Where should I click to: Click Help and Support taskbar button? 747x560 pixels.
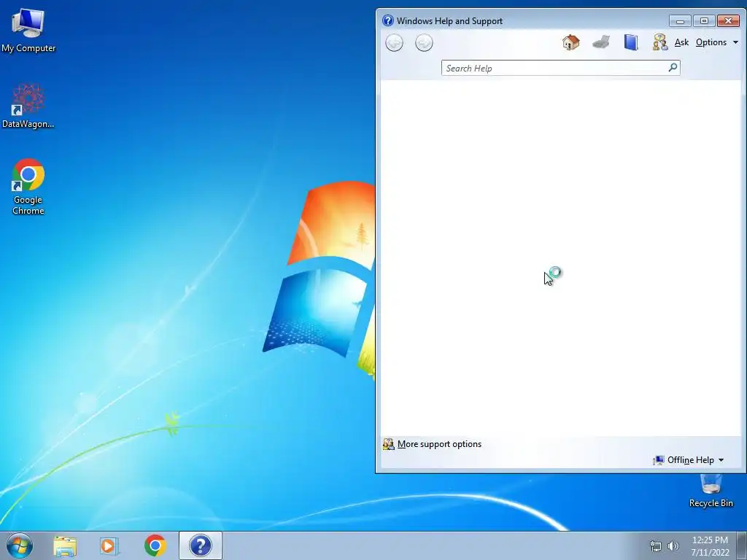coord(200,545)
